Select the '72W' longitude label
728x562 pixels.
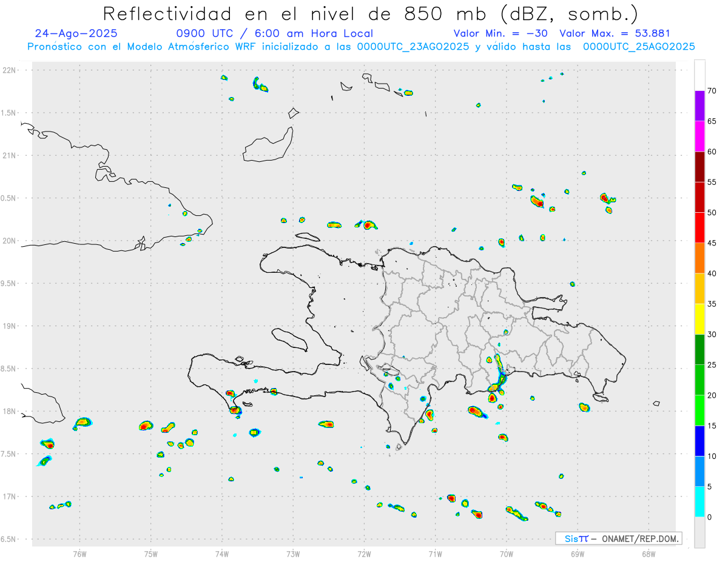coord(364,554)
